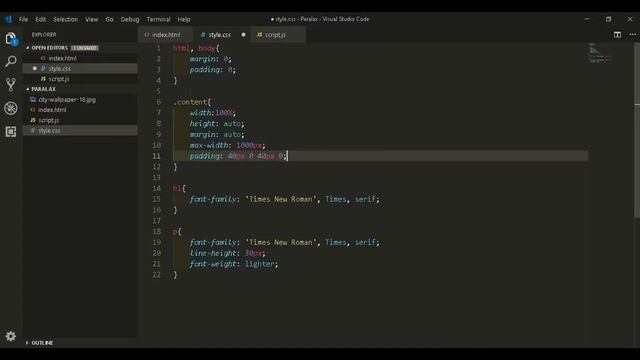
Task: Open the Edit menu
Action: [40, 19]
